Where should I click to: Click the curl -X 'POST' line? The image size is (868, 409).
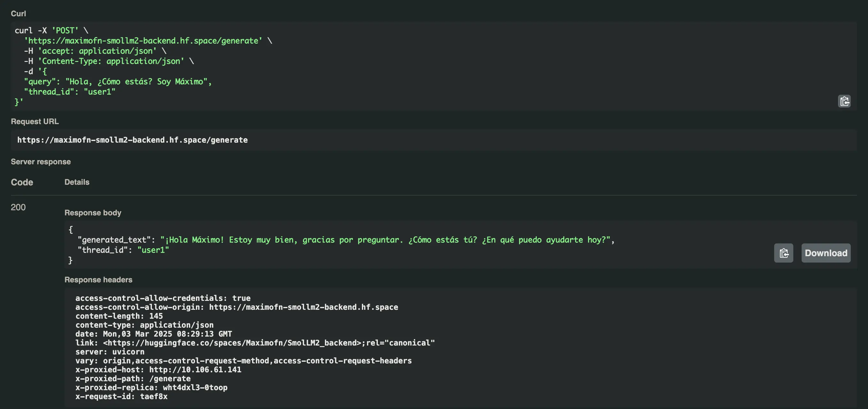52,31
